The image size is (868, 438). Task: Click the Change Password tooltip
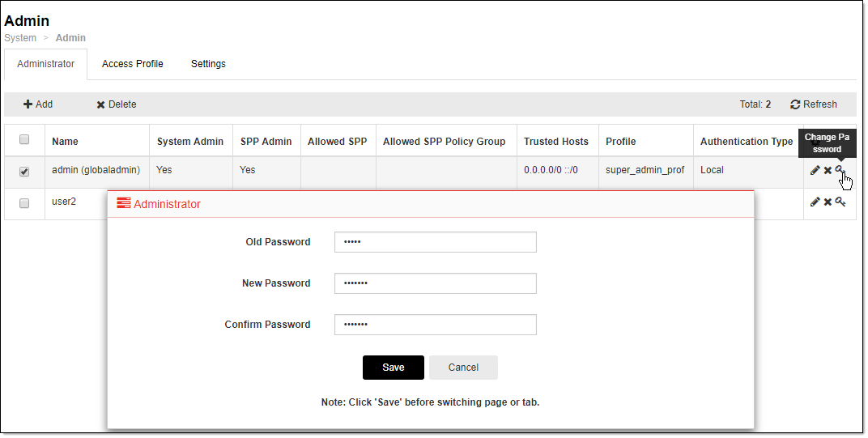coord(827,142)
